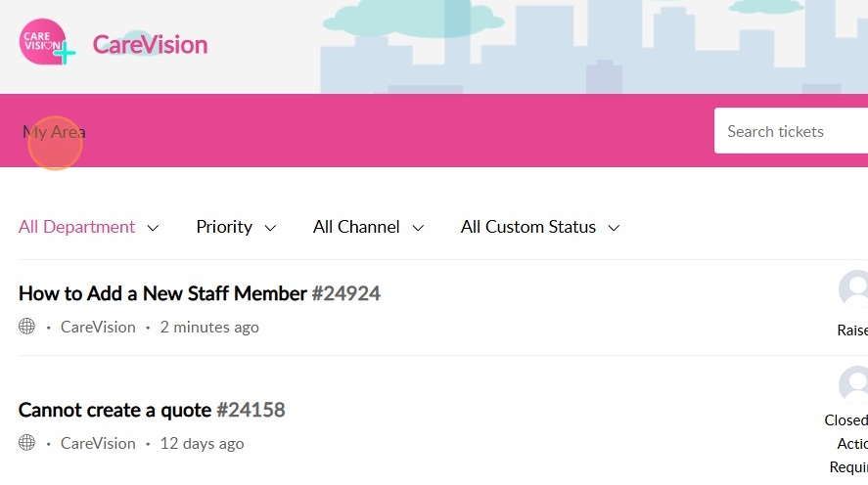Open the My Area menu
The image size is (868, 485).
55,132
